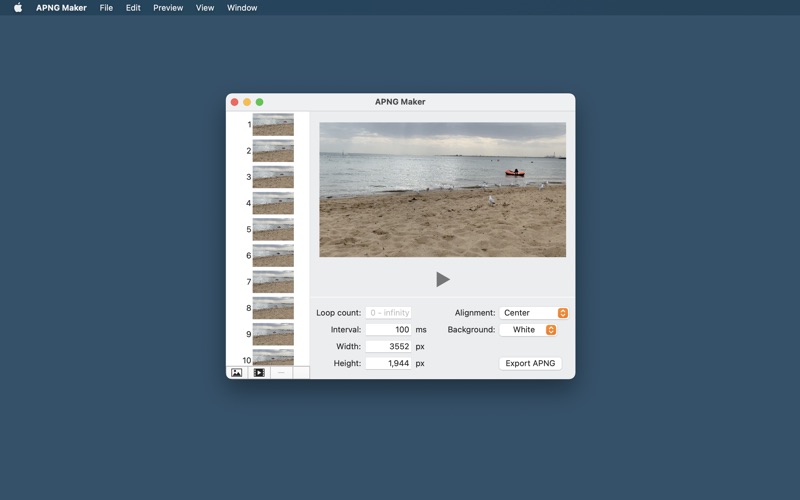Open the Background dropdown set to White
Screen dimensions: 800x500
point(528,330)
